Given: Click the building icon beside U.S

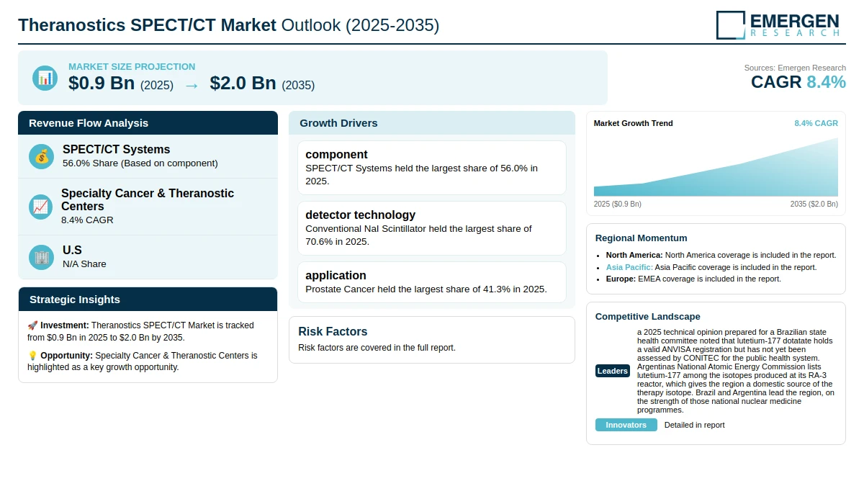Looking at the screenshot, I should click(x=41, y=257).
